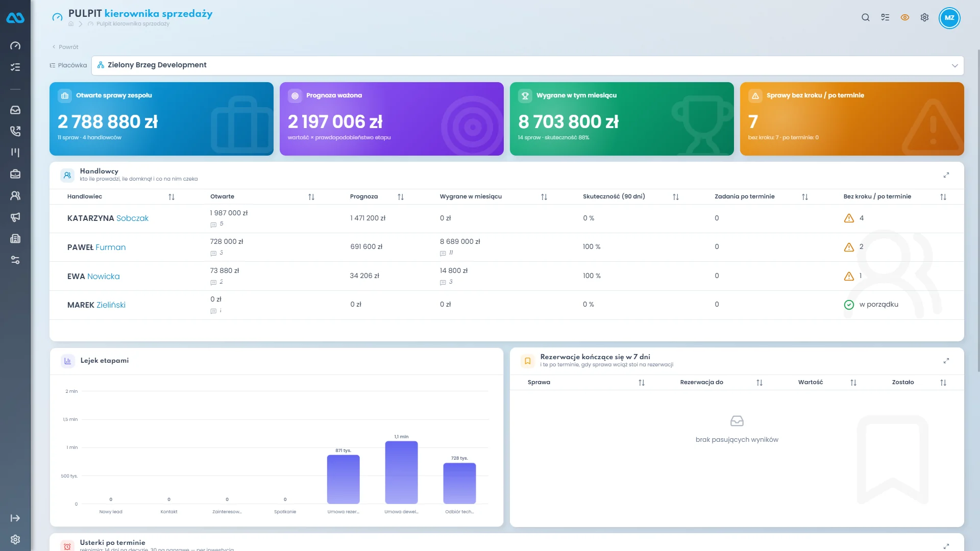The width and height of the screenshot is (980, 551).
Task: Open contacts people icon in sidebar
Action: (x=15, y=195)
